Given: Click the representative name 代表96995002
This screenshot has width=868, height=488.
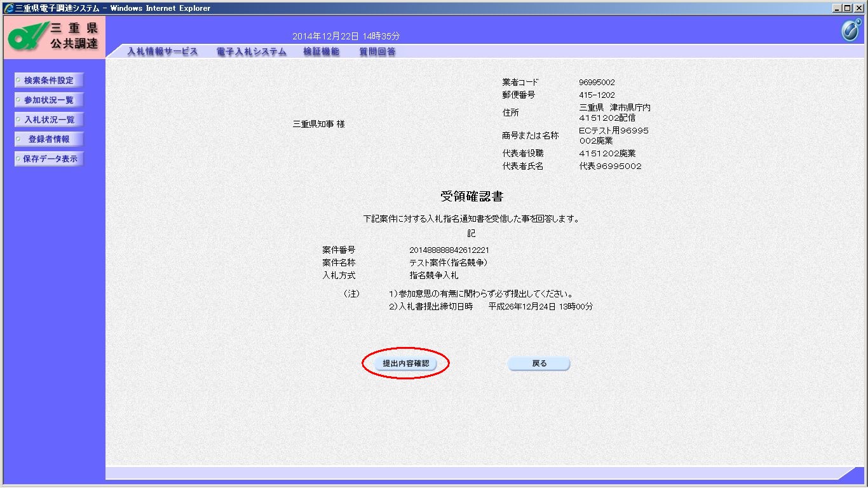Looking at the screenshot, I should coord(610,166).
